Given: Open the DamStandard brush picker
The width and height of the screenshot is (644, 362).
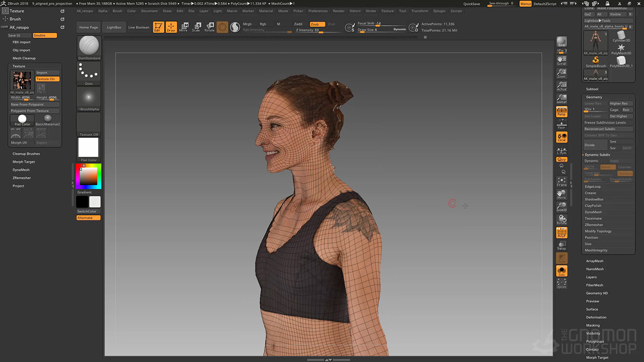Looking at the screenshot, I should (x=89, y=46).
